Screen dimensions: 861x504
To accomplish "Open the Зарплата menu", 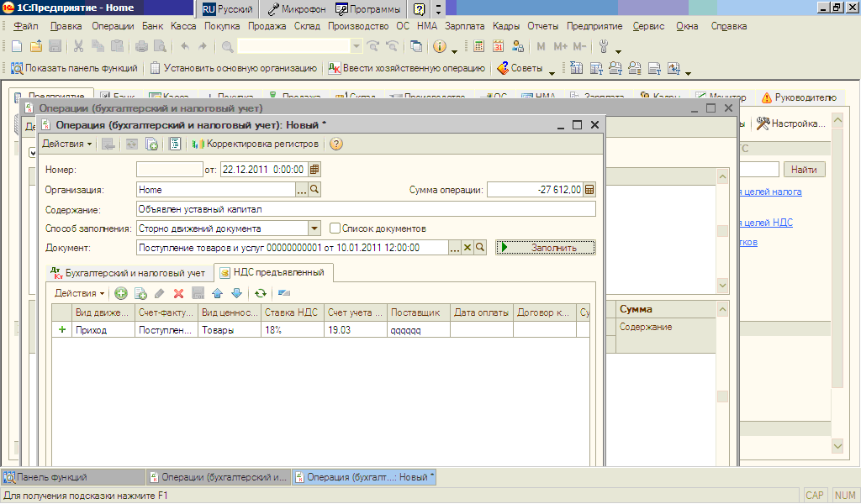I will click(x=464, y=26).
